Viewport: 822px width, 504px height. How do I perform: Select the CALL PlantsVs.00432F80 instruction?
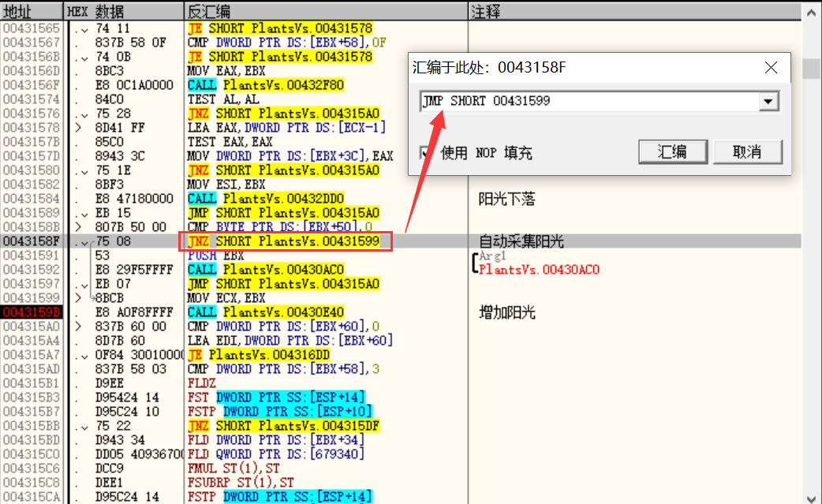(265, 85)
